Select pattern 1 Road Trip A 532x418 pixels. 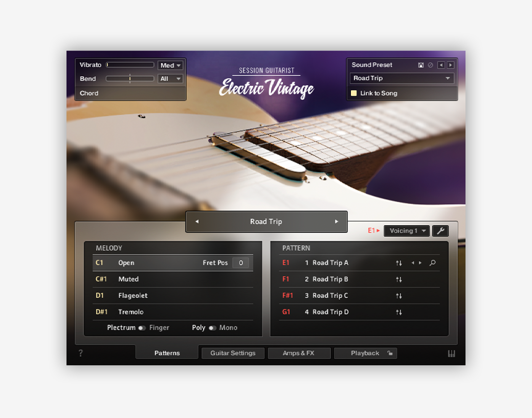359,262
